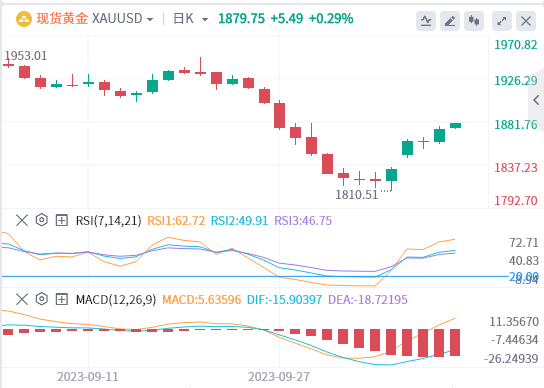Click the gold XAUUSD symbol icon
This screenshot has width=544, height=388.
tap(24, 19)
